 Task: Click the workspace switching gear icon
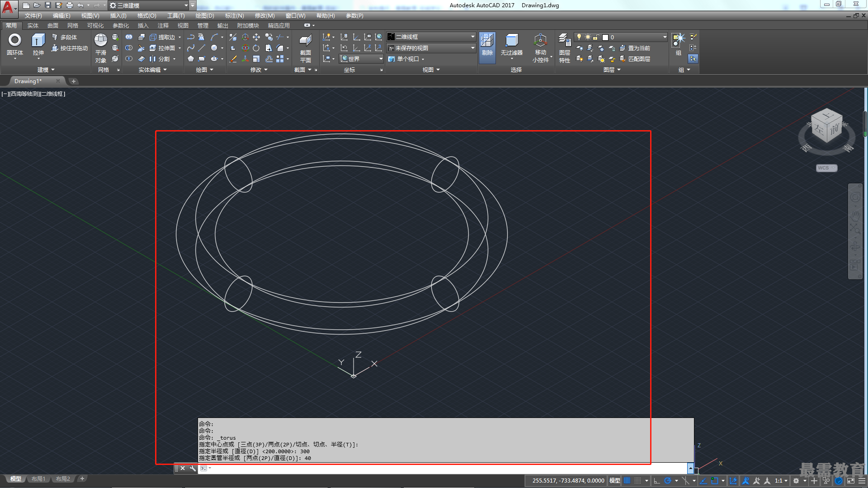pos(797,481)
